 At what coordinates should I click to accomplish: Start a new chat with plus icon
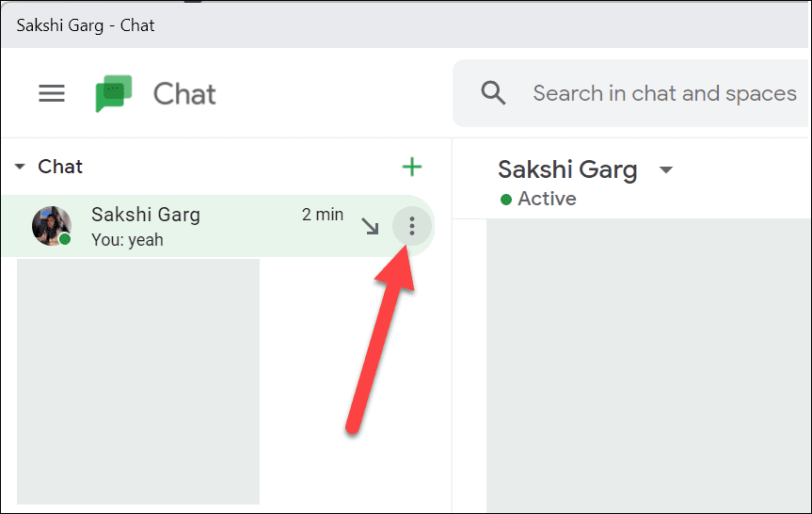tap(412, 167)
